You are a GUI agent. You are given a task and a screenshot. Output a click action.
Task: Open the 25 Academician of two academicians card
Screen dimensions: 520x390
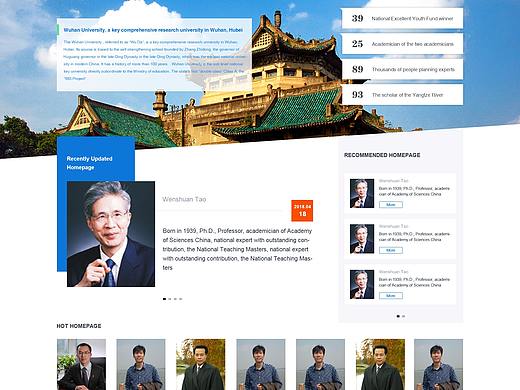402,44
